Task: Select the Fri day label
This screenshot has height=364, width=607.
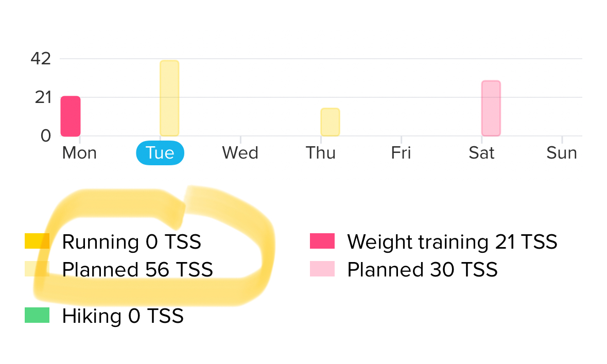Action: pyautogui.click(x=401, y=153)
